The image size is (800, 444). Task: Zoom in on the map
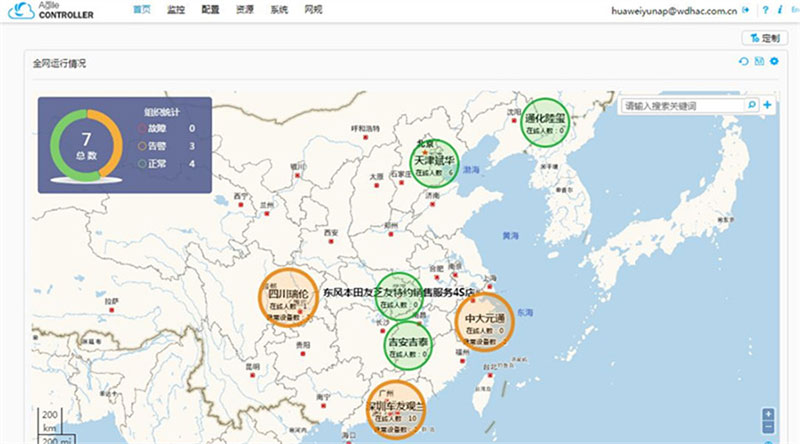(768, 414)
